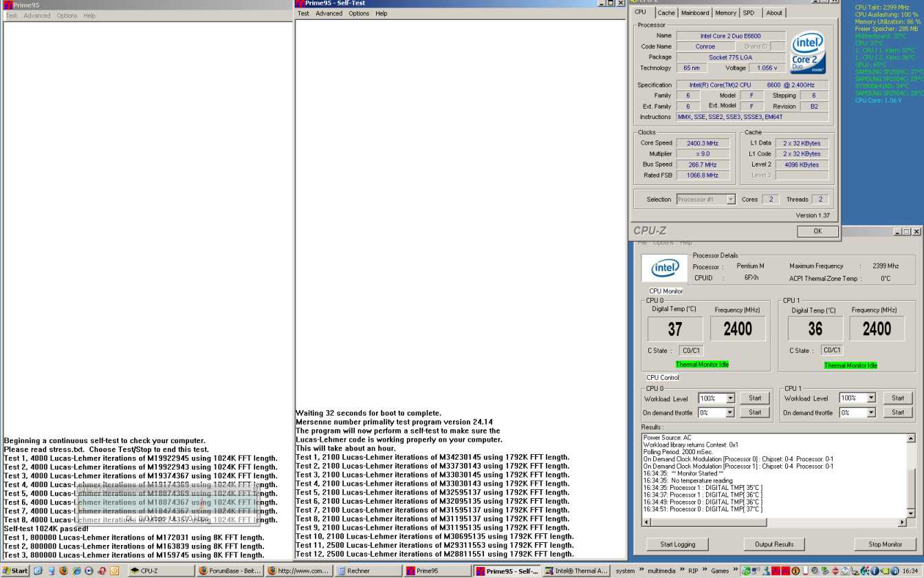Open the CPU 1 Workload Level dropdown
This screenshot has height=578, width=924.
[x=871, y=398]
